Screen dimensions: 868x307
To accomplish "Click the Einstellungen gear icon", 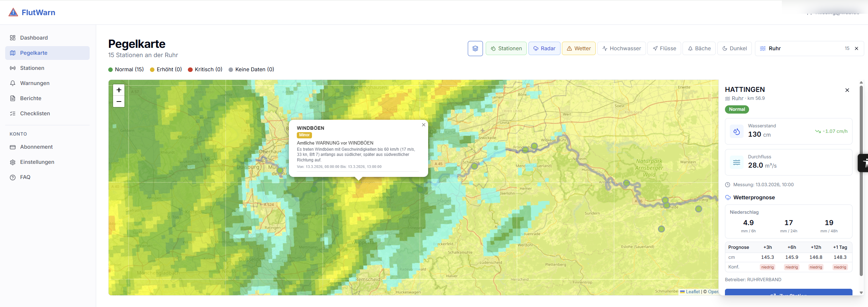I will [x=13, y=162].
